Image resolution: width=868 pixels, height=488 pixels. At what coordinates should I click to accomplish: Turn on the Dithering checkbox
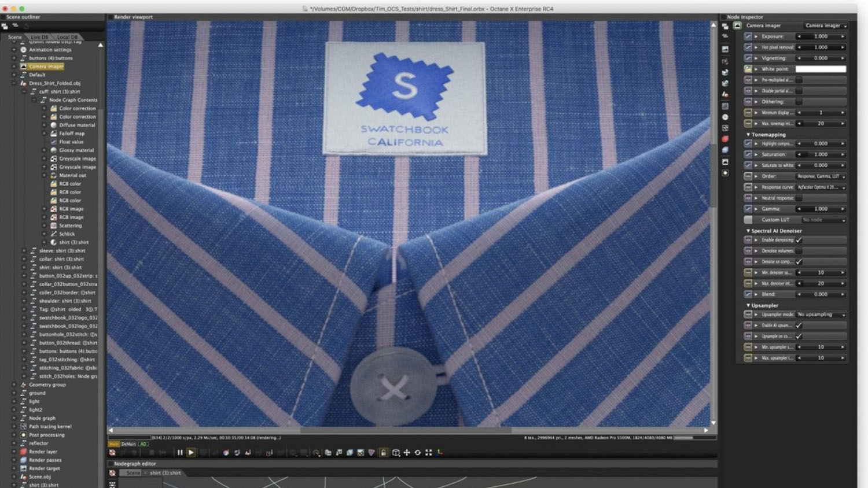point(799,102)
